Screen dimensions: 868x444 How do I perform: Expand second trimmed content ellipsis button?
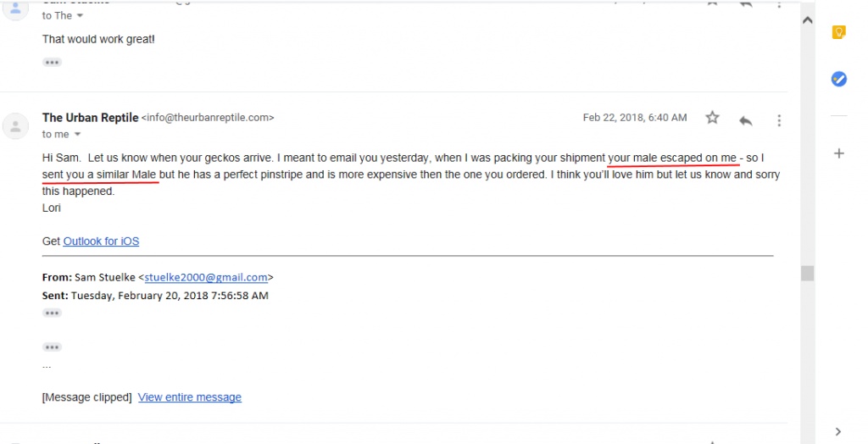point(52,347)
